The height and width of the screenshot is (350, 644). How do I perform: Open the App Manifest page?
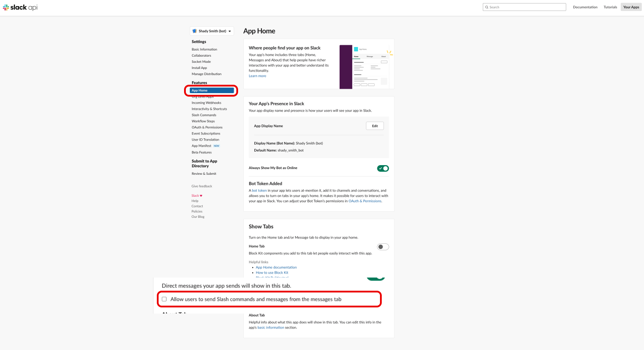coord(201,146)
